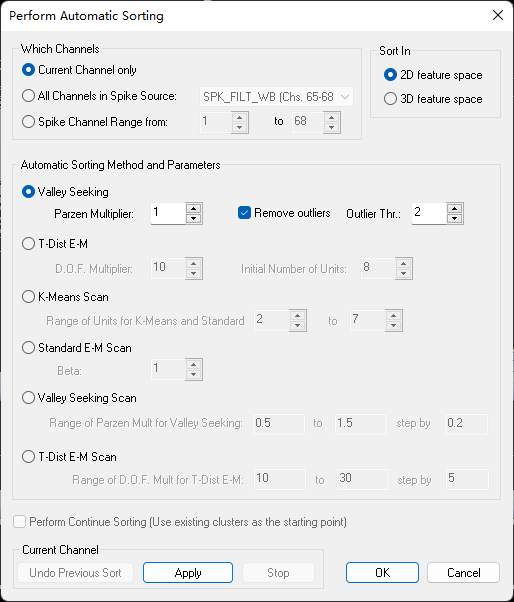Select the Valley Seeking Scan method
Image resolution: width=514 pixels, height=602 pixels.
(28, 397)
